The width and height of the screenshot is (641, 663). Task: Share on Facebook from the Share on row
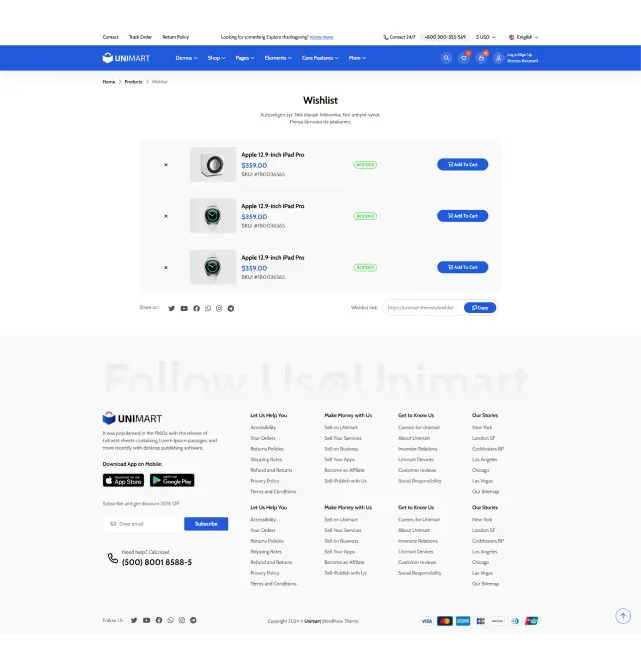[x=196, y=308]
